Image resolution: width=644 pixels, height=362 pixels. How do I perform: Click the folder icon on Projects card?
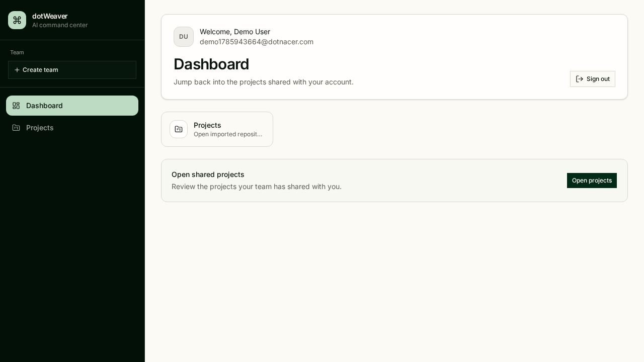tap(179, 129)
